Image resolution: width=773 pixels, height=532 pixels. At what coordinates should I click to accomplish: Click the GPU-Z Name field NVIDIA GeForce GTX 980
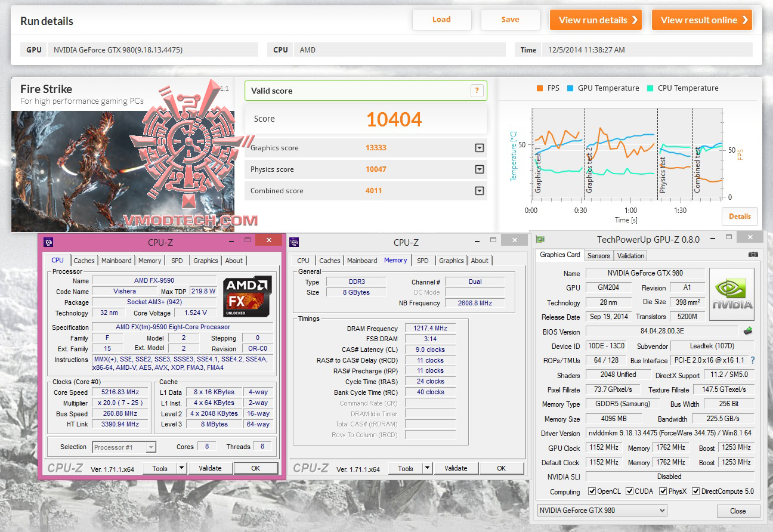[645, 273]
